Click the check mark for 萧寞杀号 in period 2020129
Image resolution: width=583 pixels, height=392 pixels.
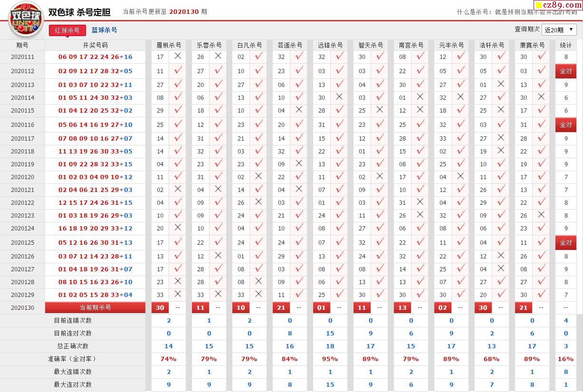(x=541, y=294)
